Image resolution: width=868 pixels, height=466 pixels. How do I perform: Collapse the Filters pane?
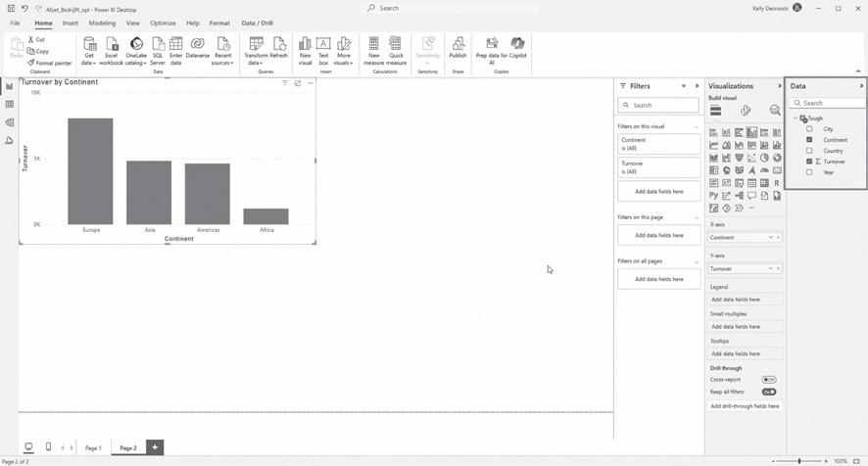tap(697, 86)
